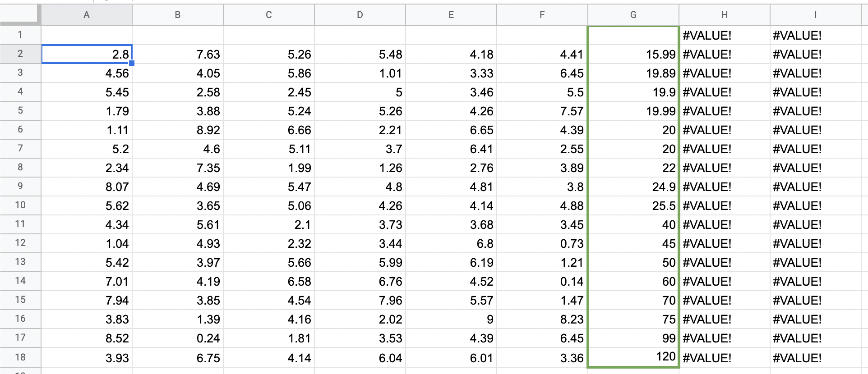
Task: Click cell F14 showing 0.14
Action: 542,281
